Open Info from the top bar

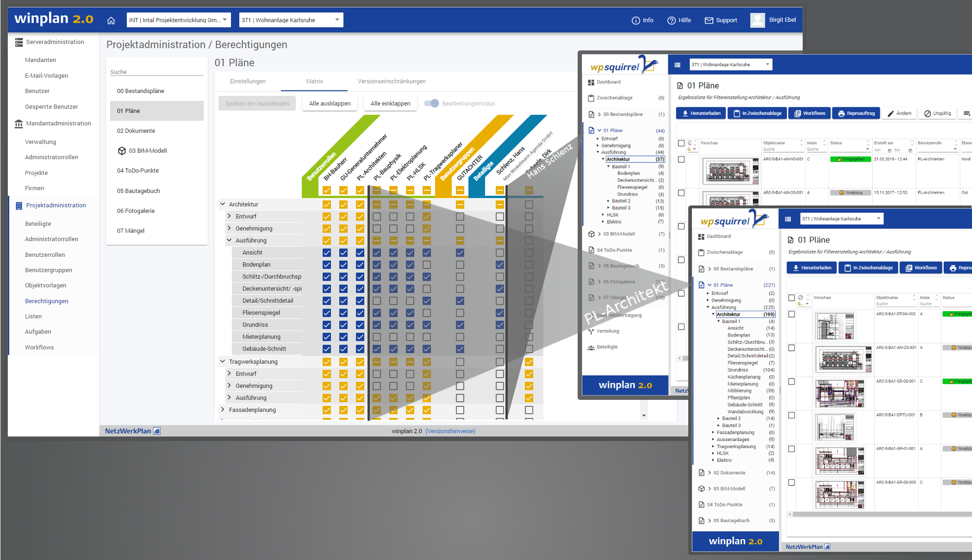click(642, 20)
